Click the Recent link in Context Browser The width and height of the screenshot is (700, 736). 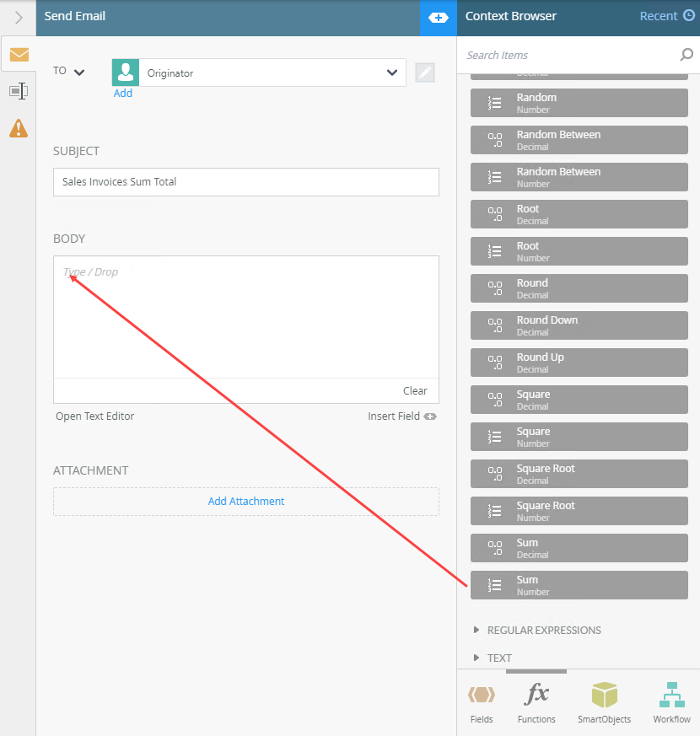(x=658, y=16)
